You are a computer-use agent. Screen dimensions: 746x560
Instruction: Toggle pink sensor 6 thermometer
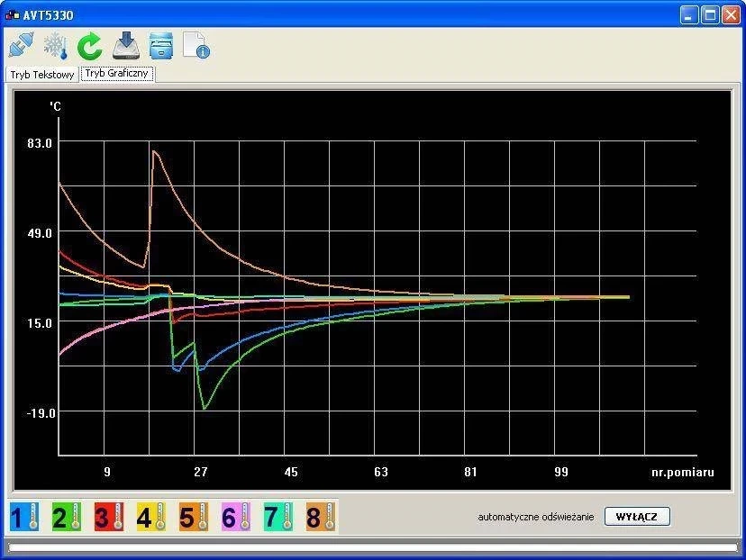236,517
